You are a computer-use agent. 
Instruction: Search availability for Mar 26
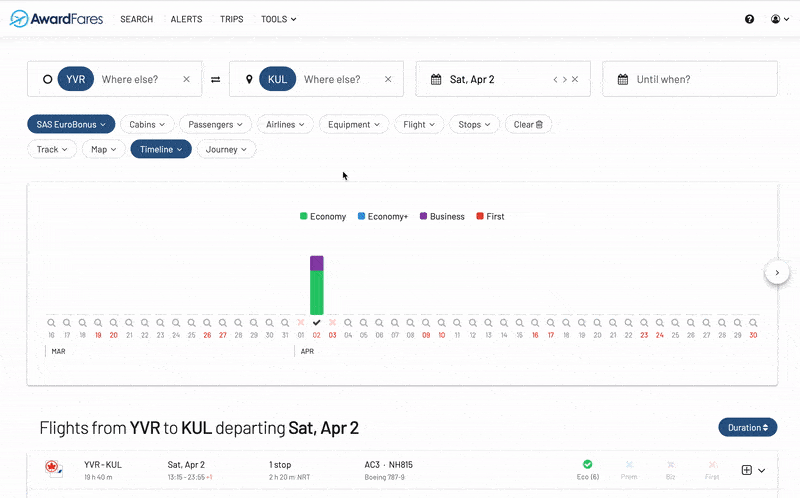[207, 322]
